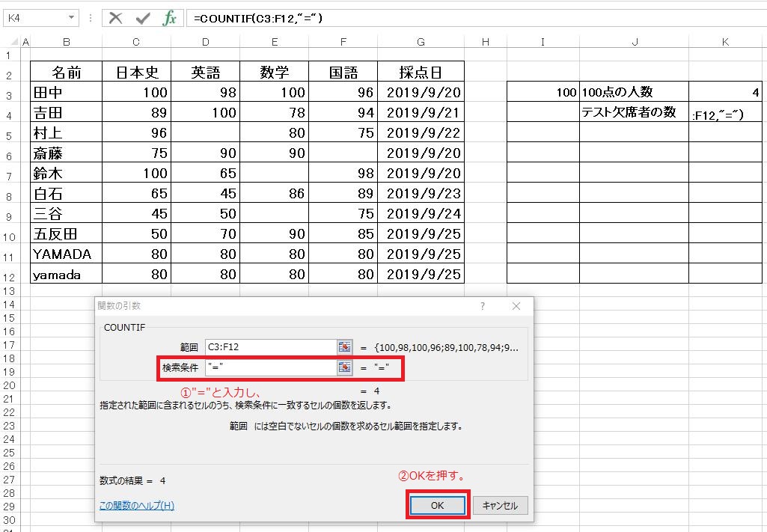This screenshot has width=767, height=532.
Task: Select cell K3 showing 4
Action: click(725, 93)
